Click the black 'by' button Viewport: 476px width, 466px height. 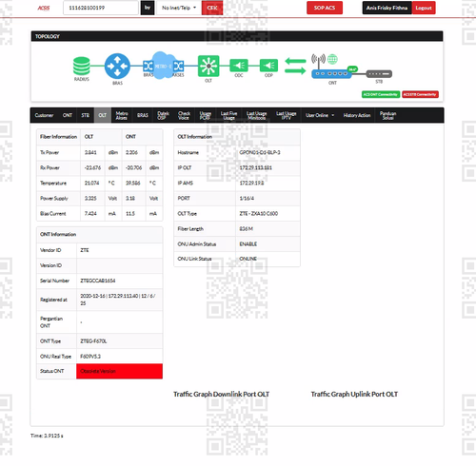point(148,8)
